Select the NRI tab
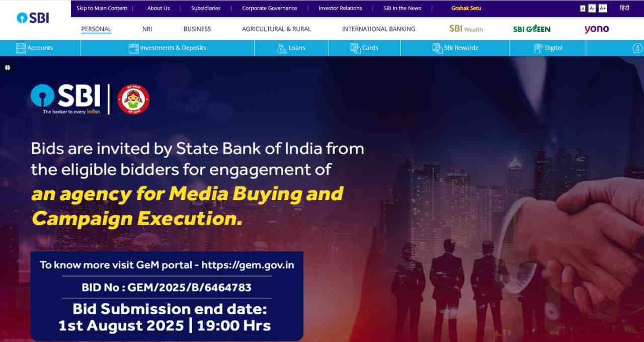The width and height of the screenshot is (644, 342). [x=147, y=29]
